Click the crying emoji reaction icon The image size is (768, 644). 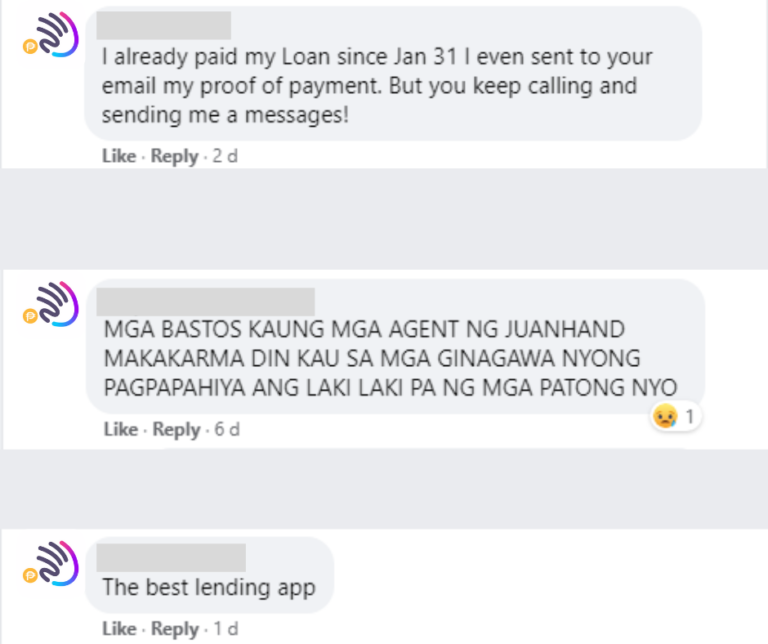[x=665, y=417]
